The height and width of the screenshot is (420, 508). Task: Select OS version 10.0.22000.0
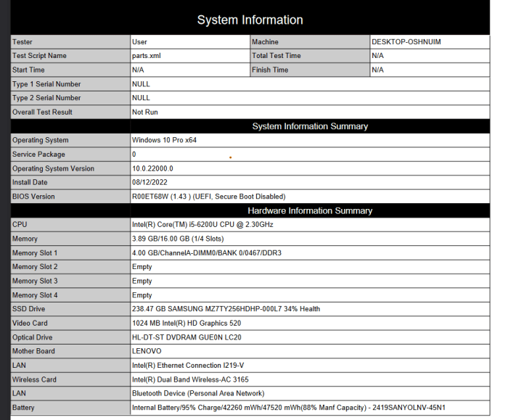(152, 169)
